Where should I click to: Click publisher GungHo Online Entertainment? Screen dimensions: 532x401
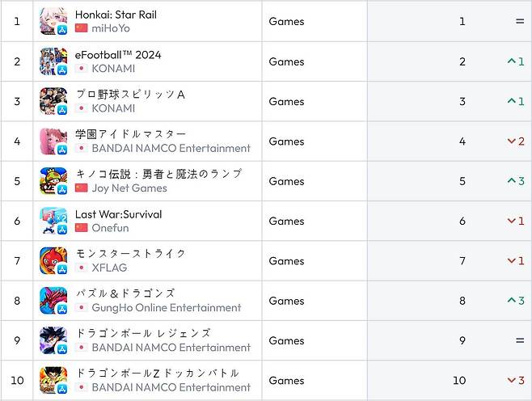167,307
